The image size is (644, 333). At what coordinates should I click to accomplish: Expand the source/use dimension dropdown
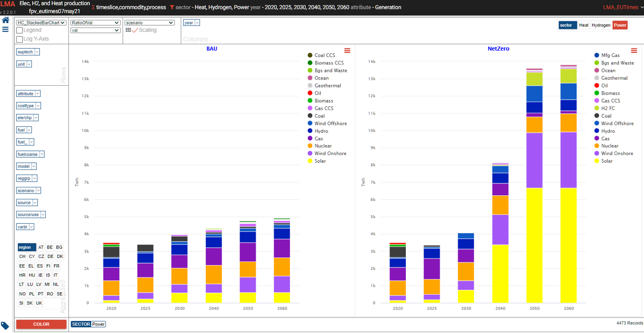(31, 214)
